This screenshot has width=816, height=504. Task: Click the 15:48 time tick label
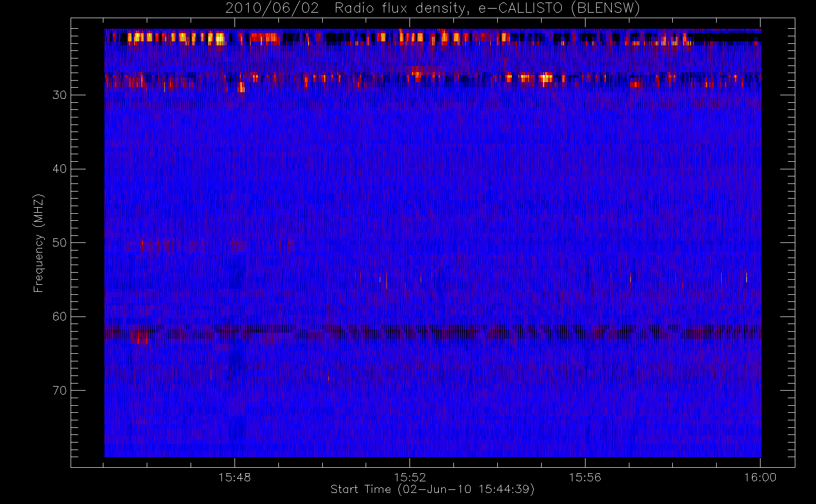[235, 477]
